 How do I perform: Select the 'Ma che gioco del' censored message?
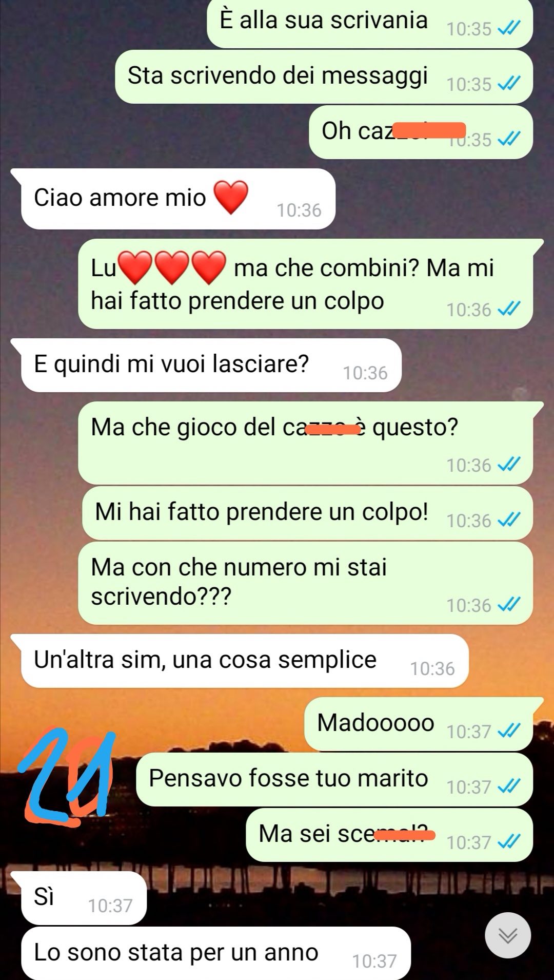pyautogui.click(x=305, y=443)
